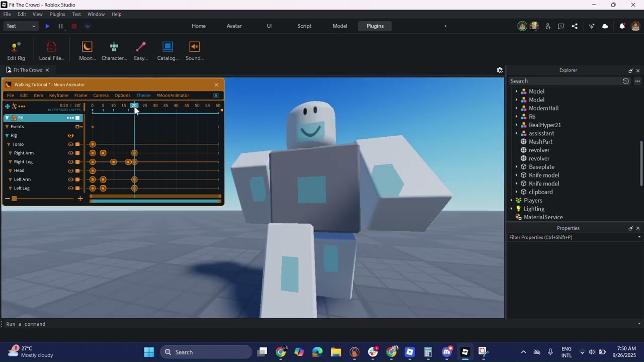Open the Easy plugin with pink icon

(141, 51)
